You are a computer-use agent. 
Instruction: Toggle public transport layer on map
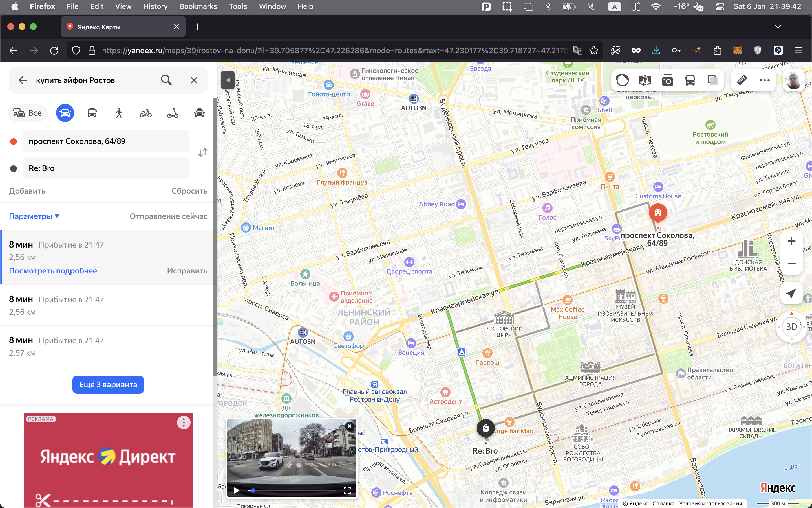[690, 80]
